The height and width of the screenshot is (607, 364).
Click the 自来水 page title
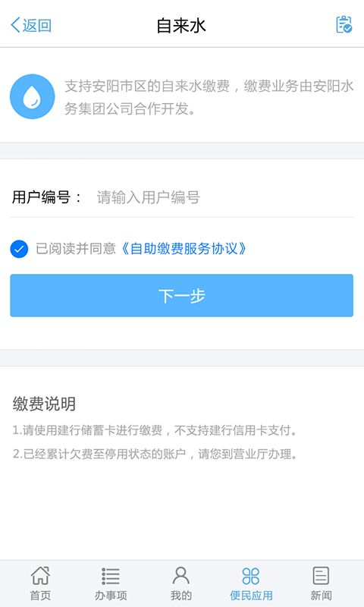[x=181, y=26]
